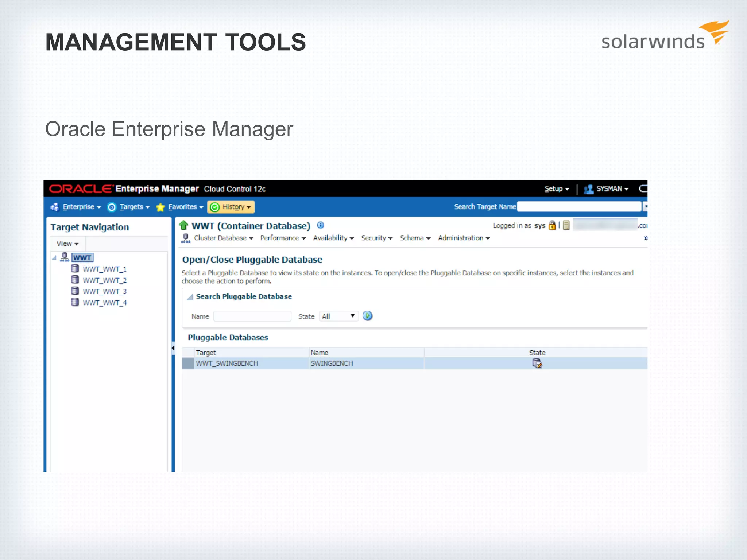Click database icon next to WWT_WWT_3

75,291
